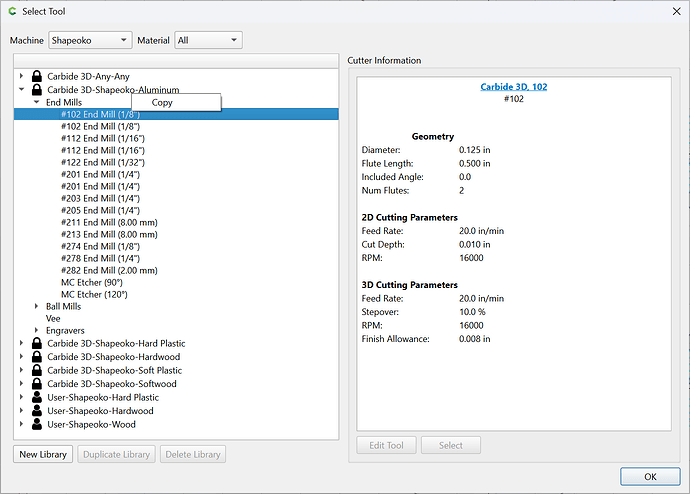Collapse the End Mills group
690x494 pixels.
37,102
